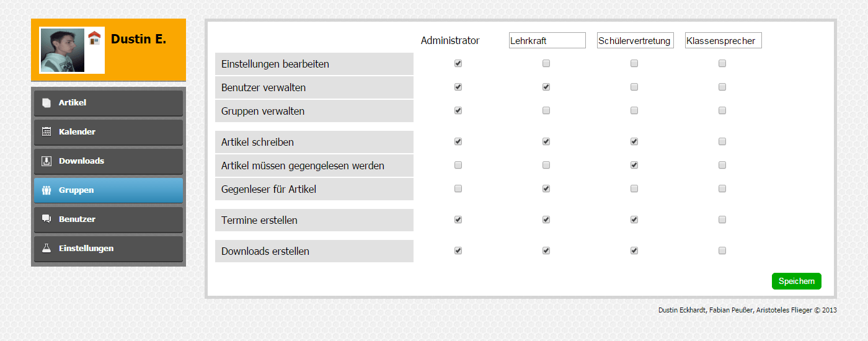
Task: Edit the Lehrkraft group name field
Action: [547, 40]
